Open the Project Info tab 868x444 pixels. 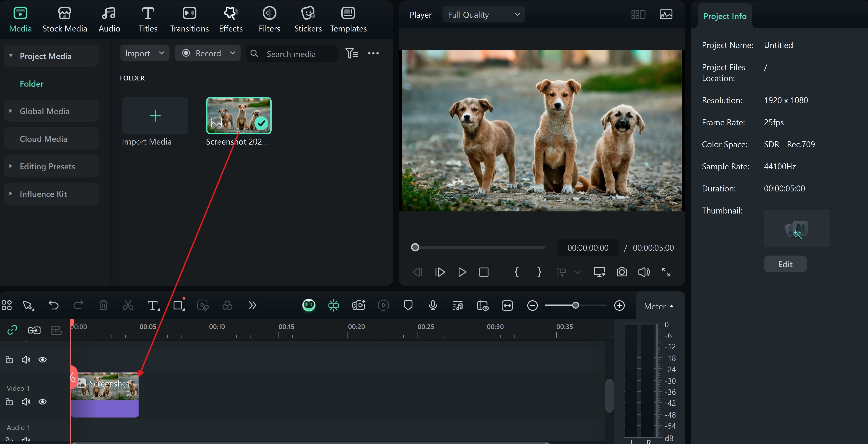pos(725,16)
